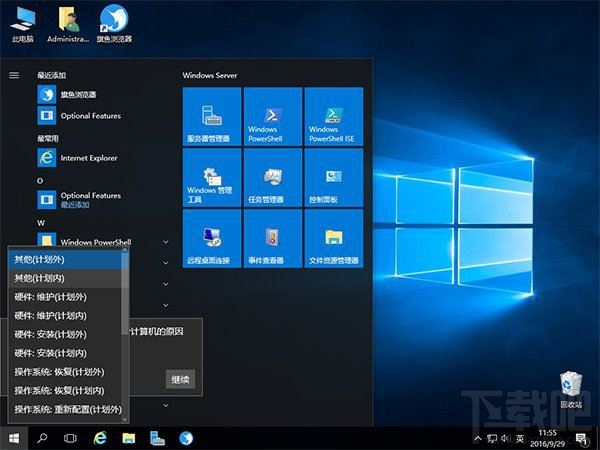This screenshot has width=600, height=450.
Task: Open the 文件资源管理器 tile
Action: pyautogui.click(x=334, y=238)
